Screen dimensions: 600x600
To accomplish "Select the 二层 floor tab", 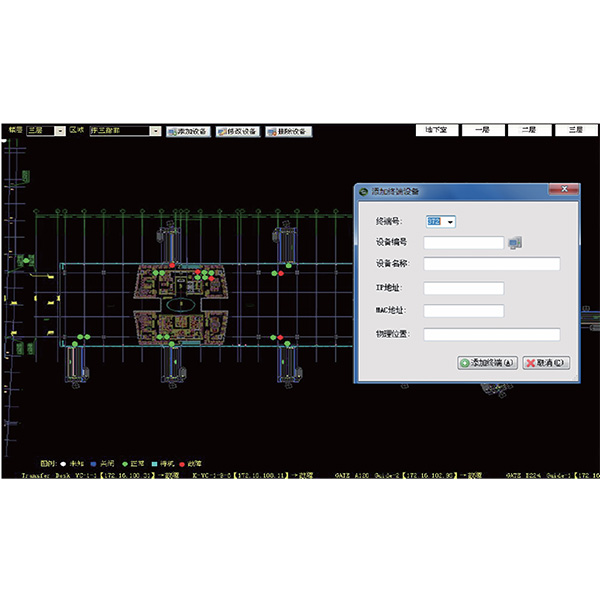I will [528, 130].
